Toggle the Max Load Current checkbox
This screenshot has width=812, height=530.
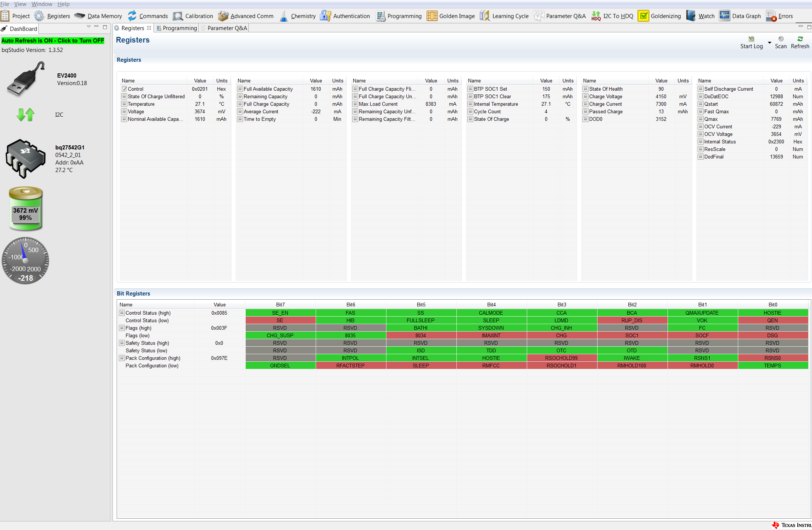click(x=355, y=104)
